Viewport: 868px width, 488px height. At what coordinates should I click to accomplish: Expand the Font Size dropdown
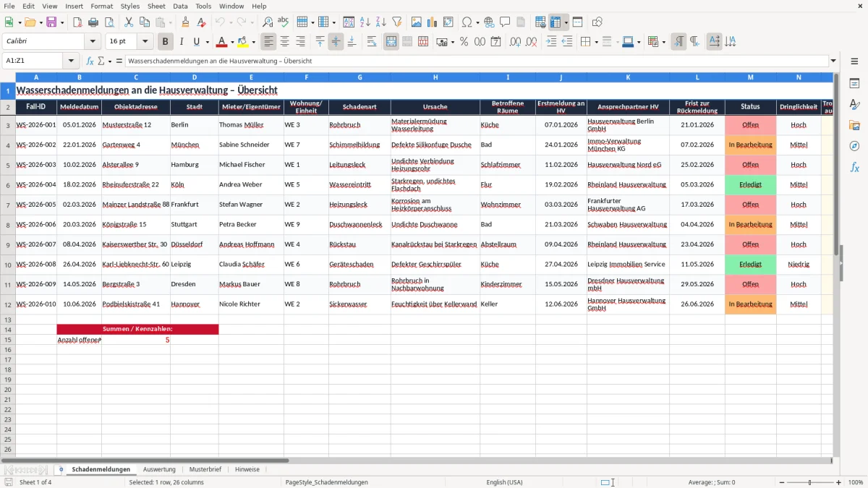click(x=145, y=42)
